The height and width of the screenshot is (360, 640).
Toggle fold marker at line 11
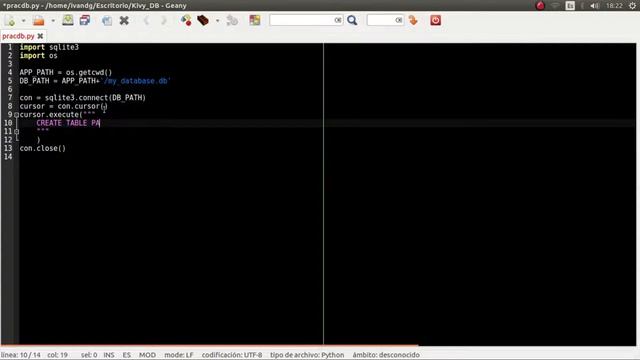[17, 131]
